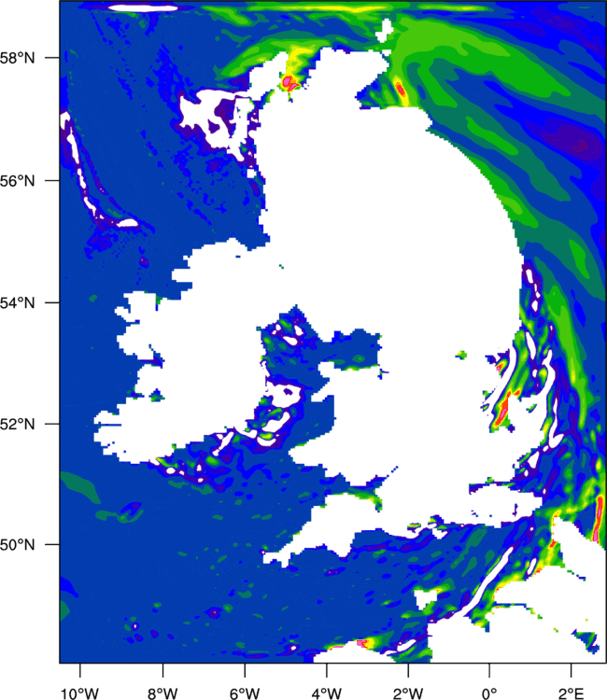607x700 pixels.
Task: Click the 4°W longitude label
Action: point(326,693)
